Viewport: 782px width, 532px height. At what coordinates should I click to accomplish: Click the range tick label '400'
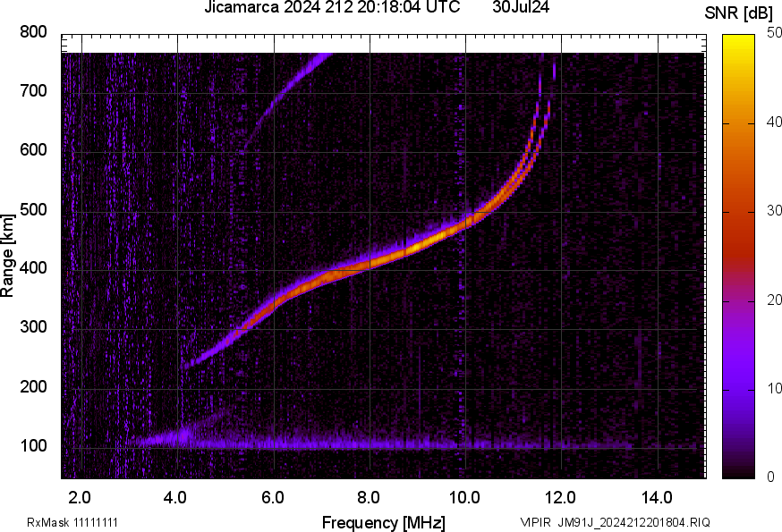point(33,268)
